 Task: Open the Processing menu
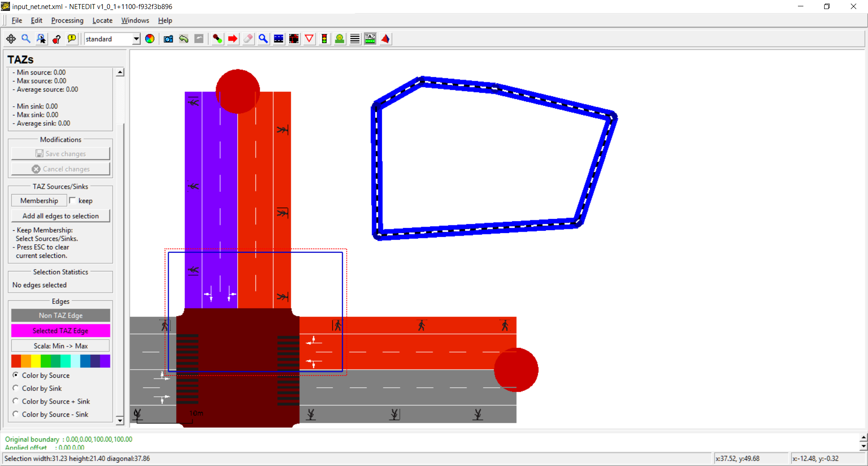point(67,20)
